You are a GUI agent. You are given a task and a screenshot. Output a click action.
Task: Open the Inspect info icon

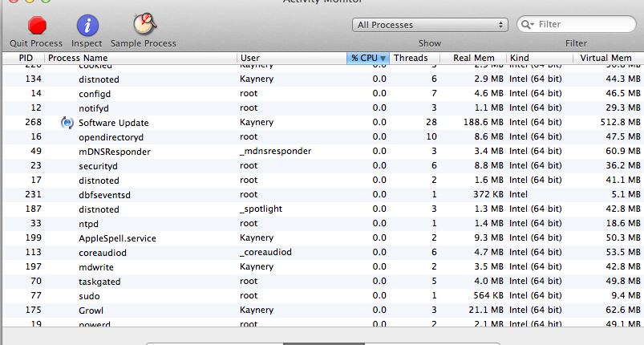tap(87, 26)
